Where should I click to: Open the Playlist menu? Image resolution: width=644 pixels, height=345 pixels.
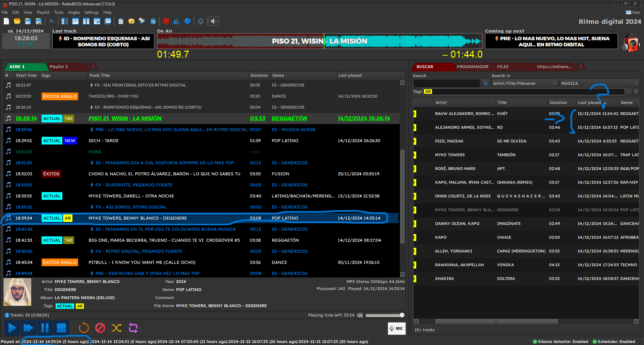pos(43,12)
